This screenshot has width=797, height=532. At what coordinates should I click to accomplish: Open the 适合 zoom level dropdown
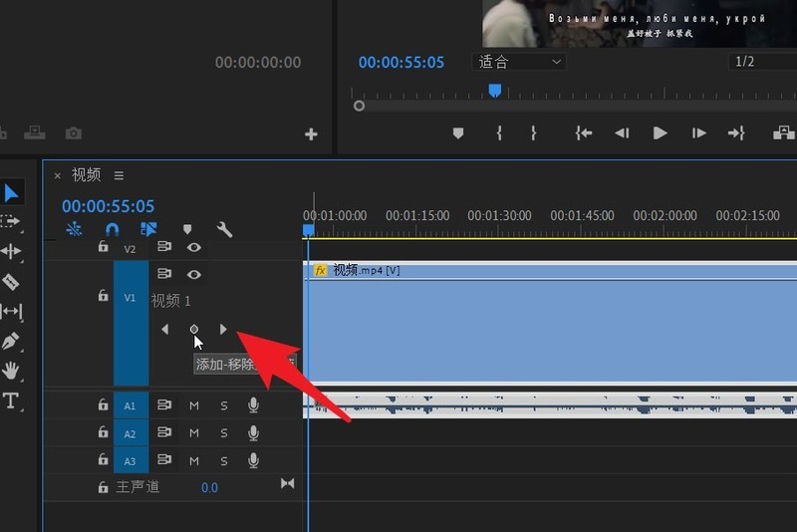pyautogui.click(x=518, y=62)
